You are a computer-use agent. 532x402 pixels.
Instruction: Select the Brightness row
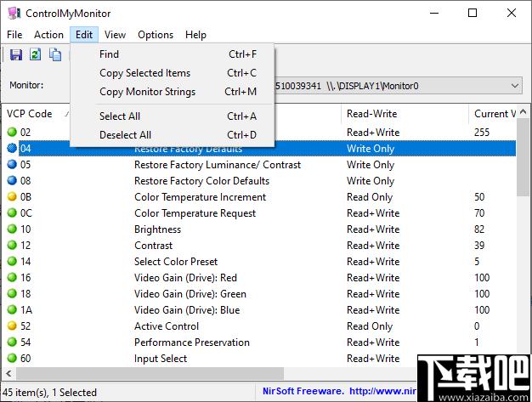point(261,229)
